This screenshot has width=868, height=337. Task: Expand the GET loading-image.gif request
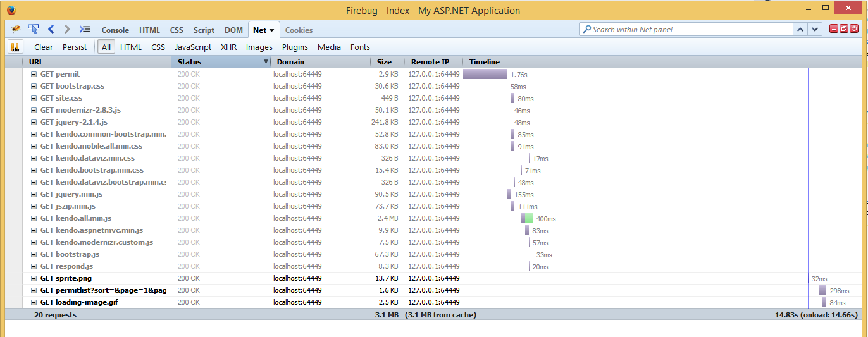[x=34, y=302]
